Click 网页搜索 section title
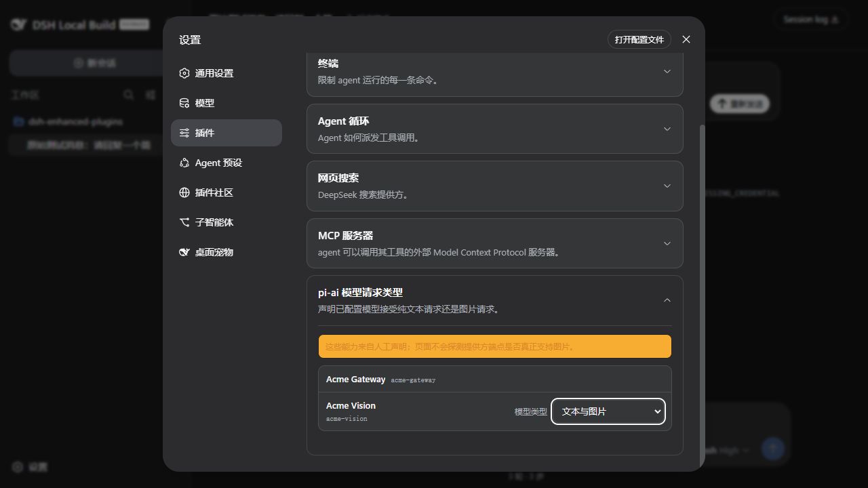This screenshot has width=868, height=488. [x=338, y=178]
